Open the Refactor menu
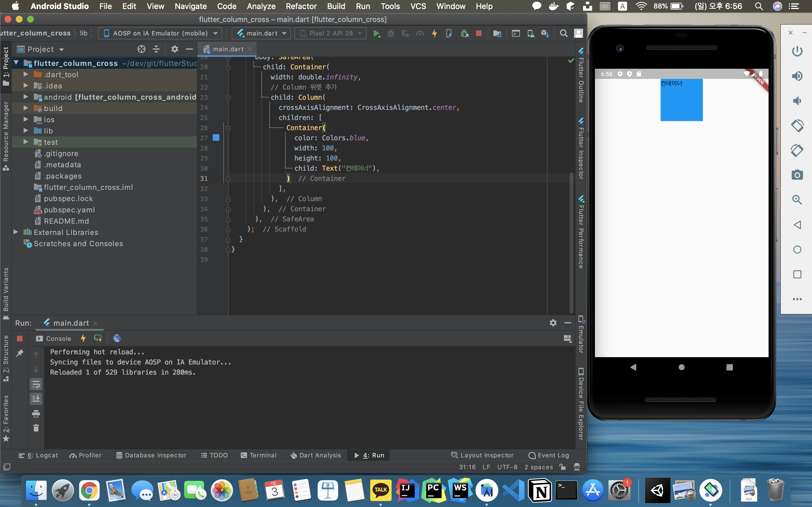 click(301, 6)
